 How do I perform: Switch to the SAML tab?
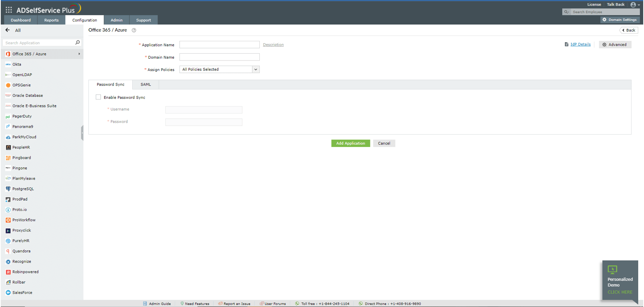(146, 84)
